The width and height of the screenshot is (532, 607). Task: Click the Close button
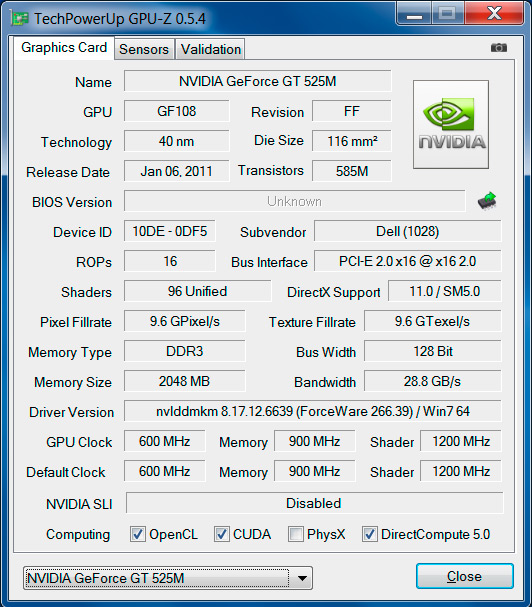[x=465, y=576]
